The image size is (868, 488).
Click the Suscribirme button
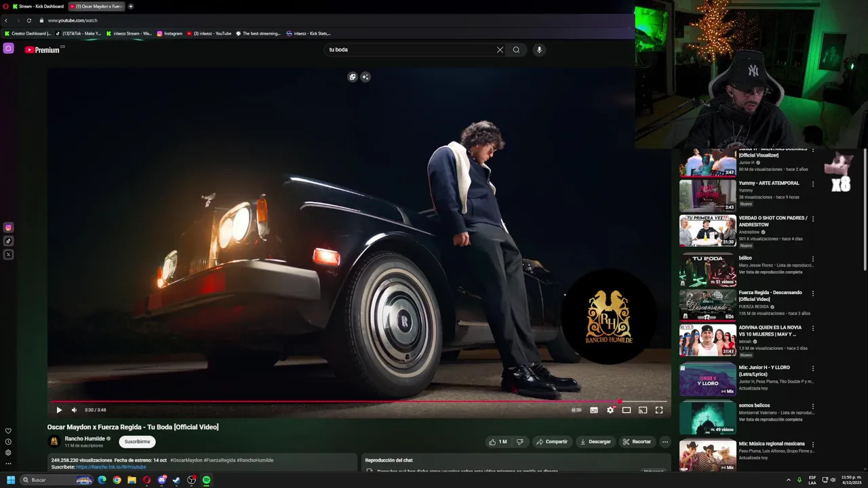137,442
